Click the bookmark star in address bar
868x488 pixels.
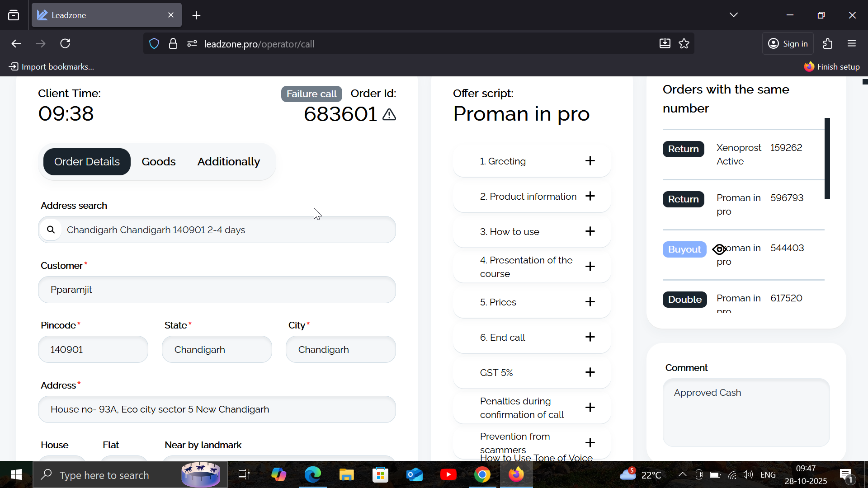(x=684, y=44)
